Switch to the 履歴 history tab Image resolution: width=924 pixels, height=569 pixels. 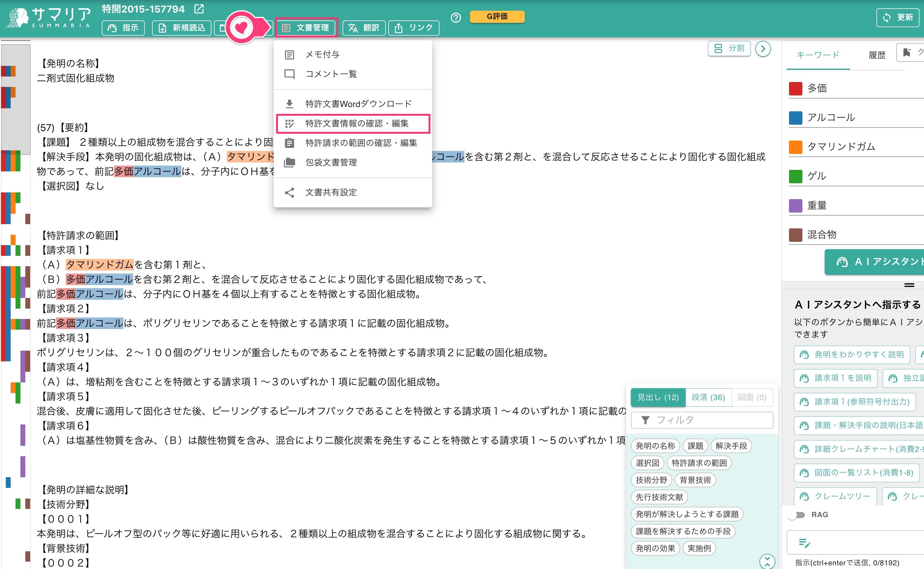click(877, 55)
